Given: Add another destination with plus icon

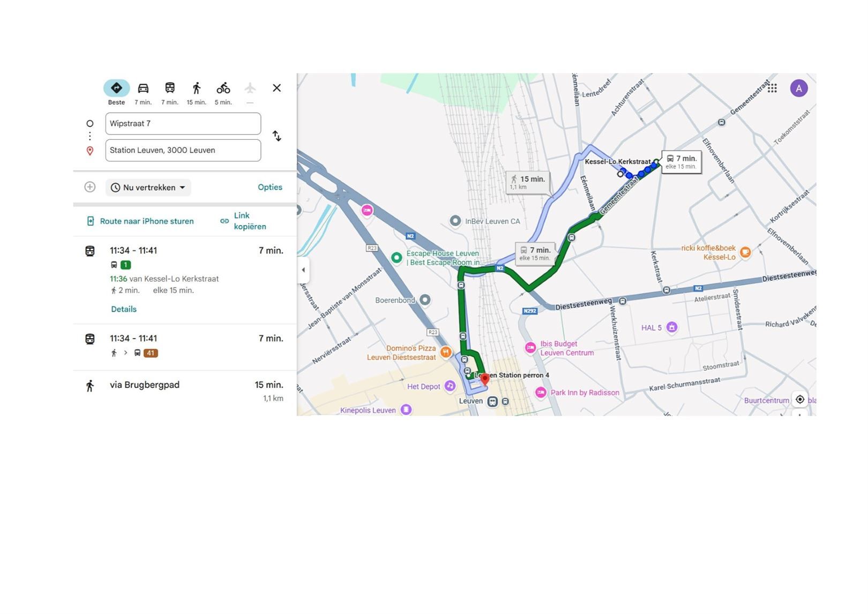Looking at the screenshot, I should pos(90,187).
